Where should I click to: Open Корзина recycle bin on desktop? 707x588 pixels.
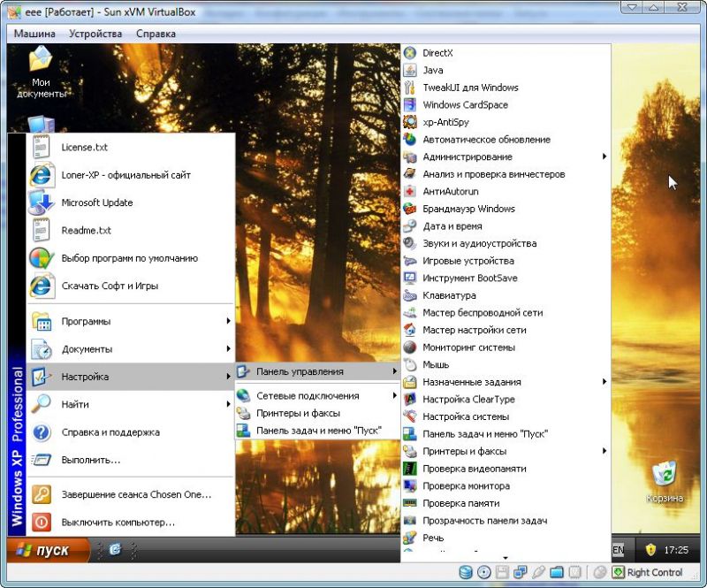tap(664, 476)
